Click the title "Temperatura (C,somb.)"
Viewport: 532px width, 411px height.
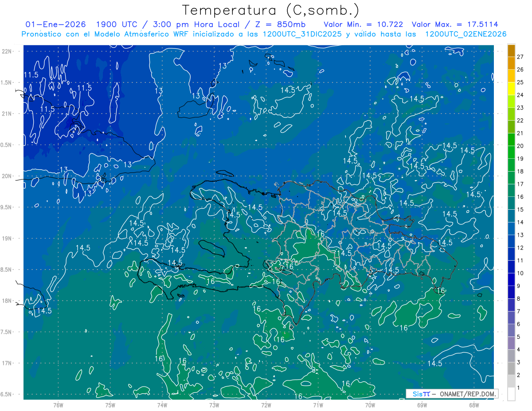point(270,10)
